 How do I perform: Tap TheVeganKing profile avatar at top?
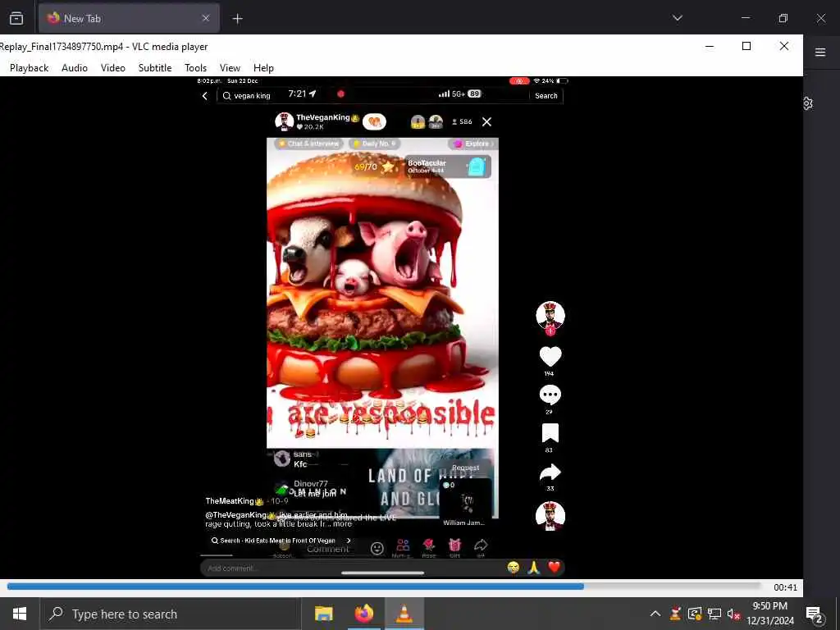pos(284,121)
